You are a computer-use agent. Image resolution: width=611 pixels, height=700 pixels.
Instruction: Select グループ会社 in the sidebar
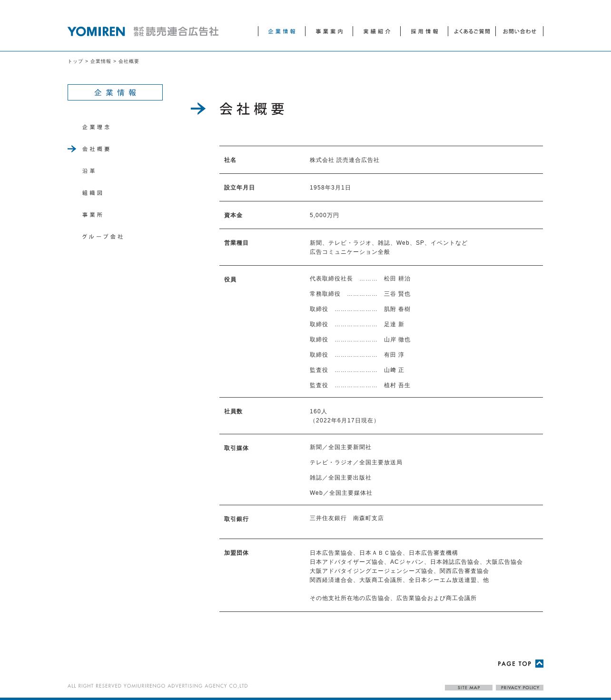103,237
